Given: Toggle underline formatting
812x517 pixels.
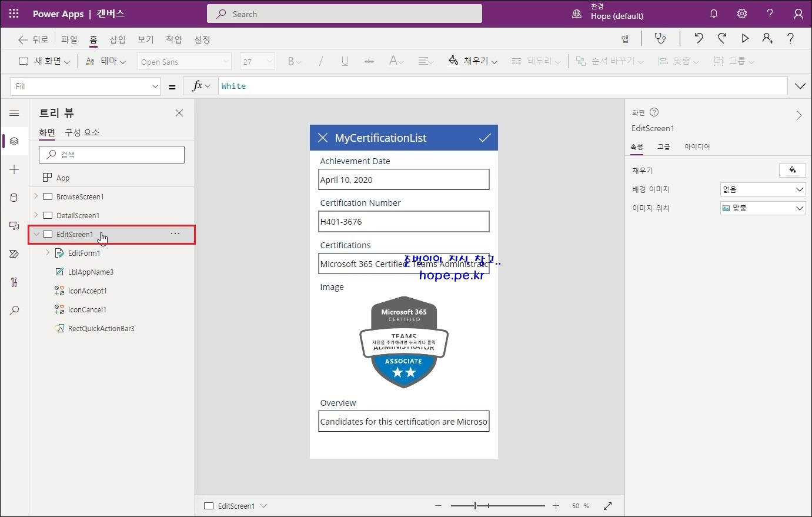Looking at the screenshot, I should (345, 61).
